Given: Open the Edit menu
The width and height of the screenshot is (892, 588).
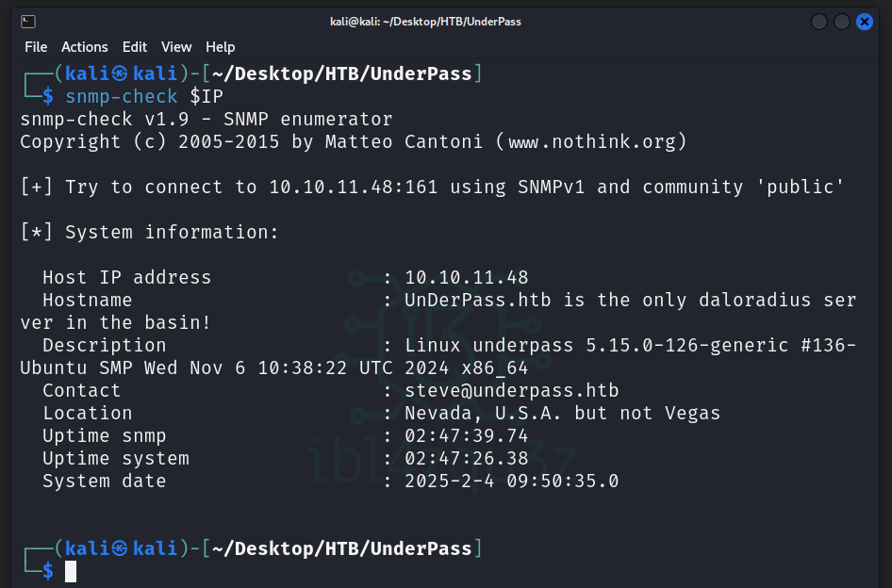Looking at the screenshot, I should tap(135, 46).
